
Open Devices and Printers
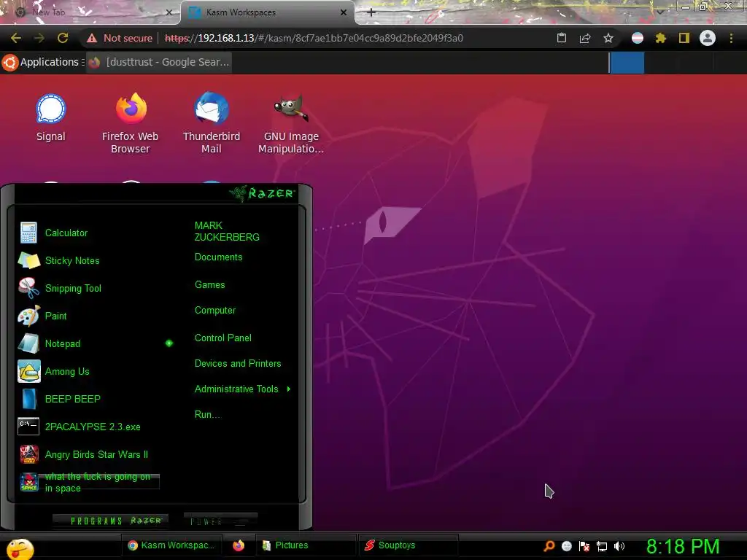(238, 363)
